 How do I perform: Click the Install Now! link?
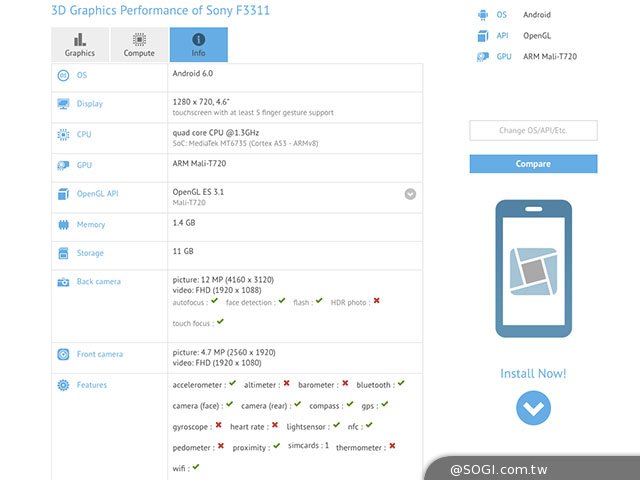click(533, 373)
